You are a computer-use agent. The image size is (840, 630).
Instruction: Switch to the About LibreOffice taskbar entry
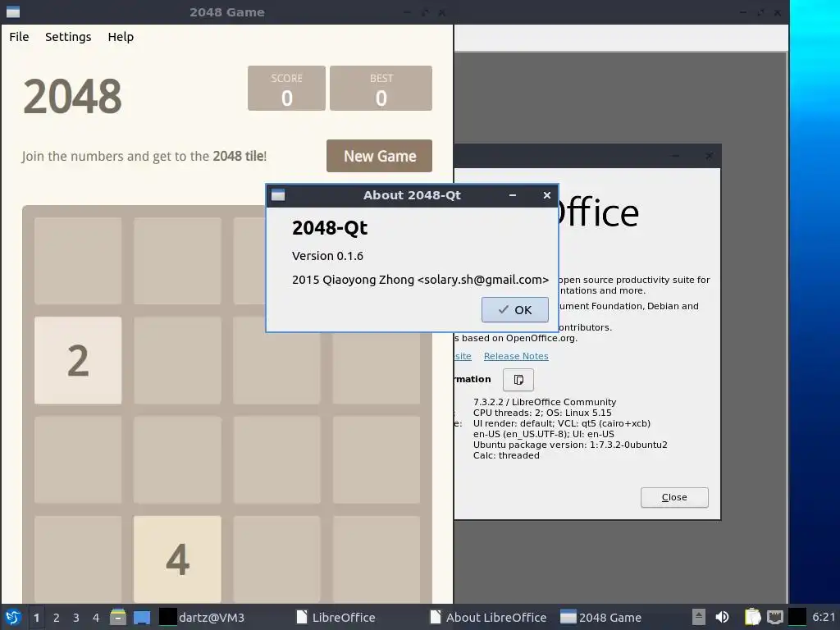[488, 617]
